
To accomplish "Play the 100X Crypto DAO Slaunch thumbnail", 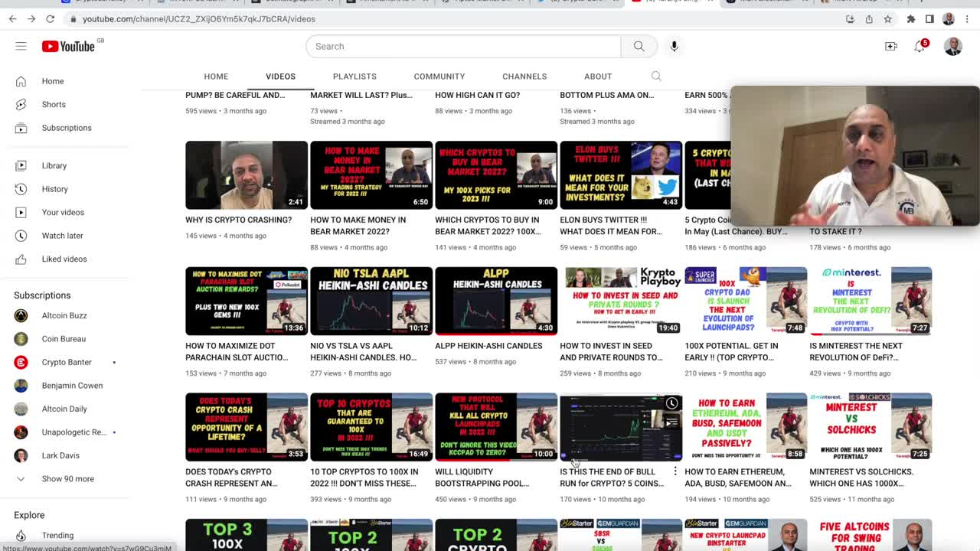I will 746,301.
